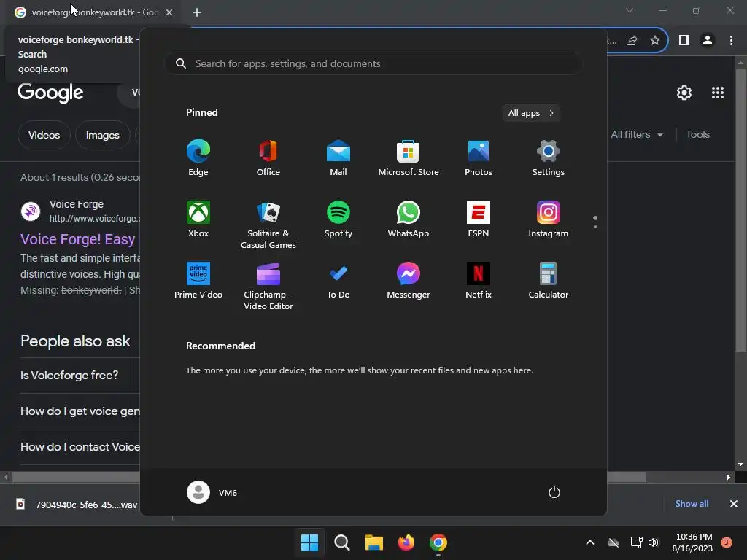Open the VM6 user account menu

pos(212,492)
